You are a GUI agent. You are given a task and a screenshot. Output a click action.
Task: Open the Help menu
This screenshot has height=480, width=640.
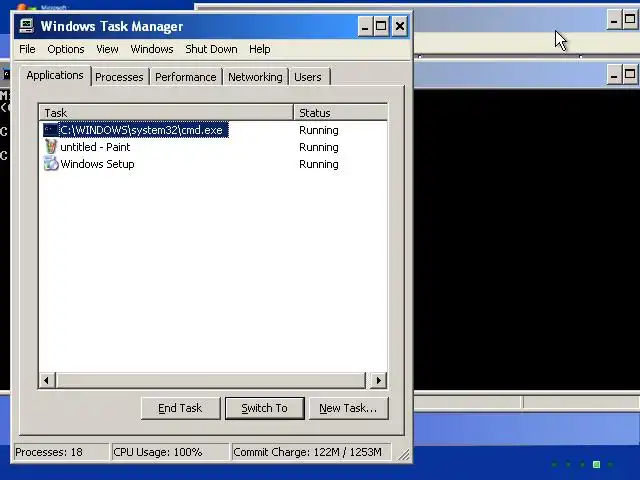260,49
